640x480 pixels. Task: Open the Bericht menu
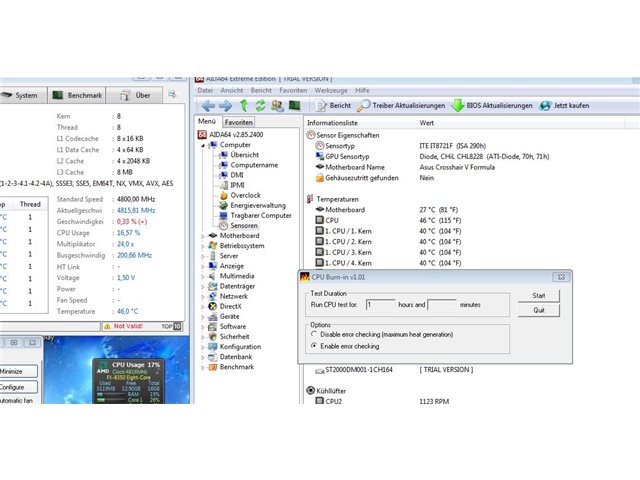[261, 91]
